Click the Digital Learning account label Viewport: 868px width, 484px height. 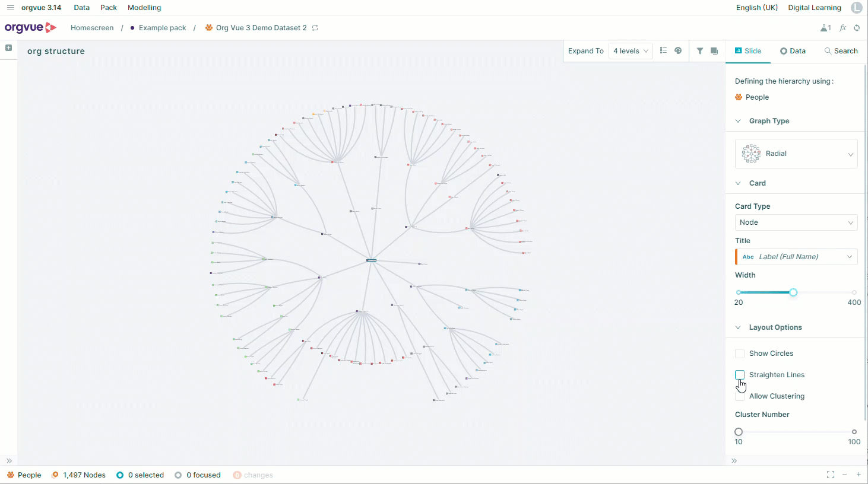(x=815, y=8)
